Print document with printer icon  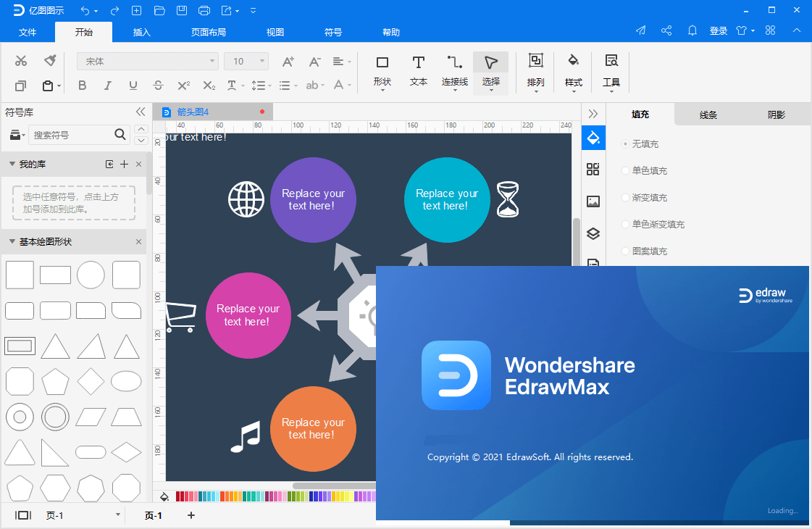204,10
